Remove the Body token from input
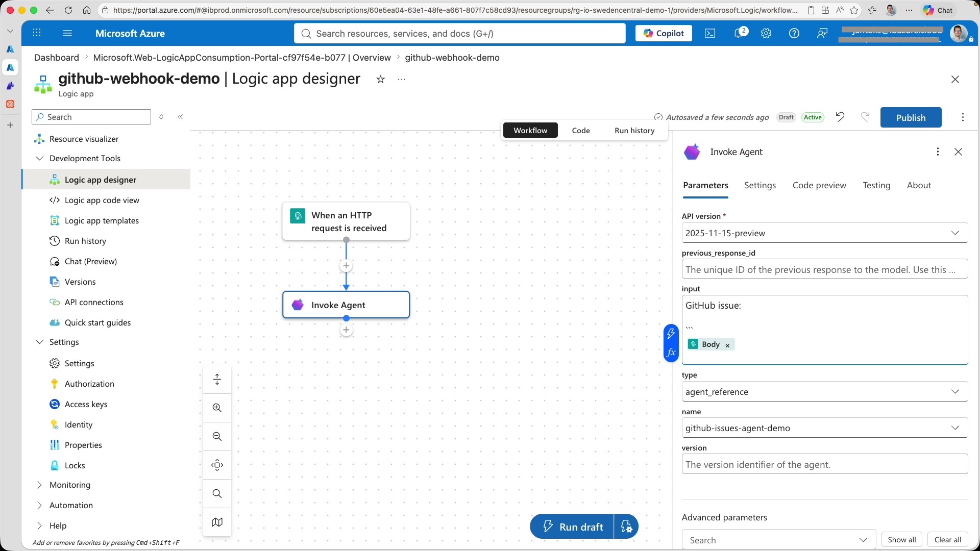This screenshot has width=980, height=551. coord(727,345)
